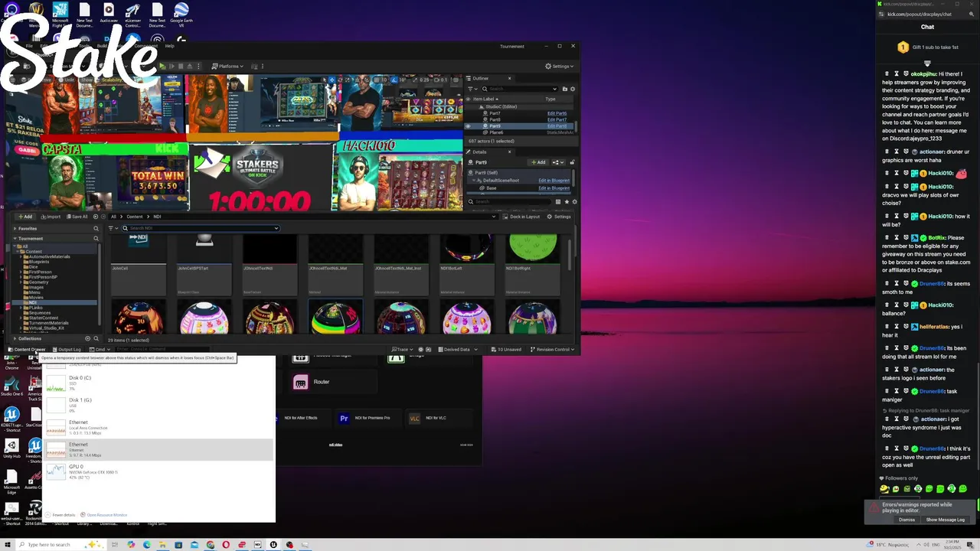Click Add component in Details panel

pyautogui.click(x=539, y=162)
